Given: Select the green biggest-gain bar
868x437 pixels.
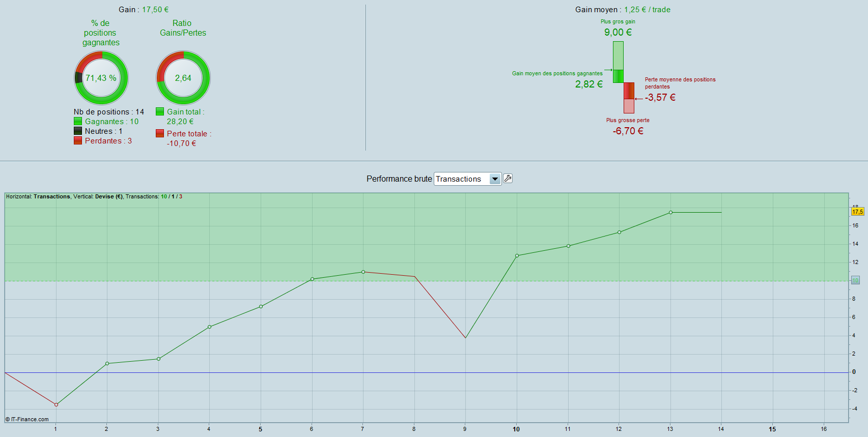Looking at the screenshot, I should pyautogui.click(x=618, y=62).
